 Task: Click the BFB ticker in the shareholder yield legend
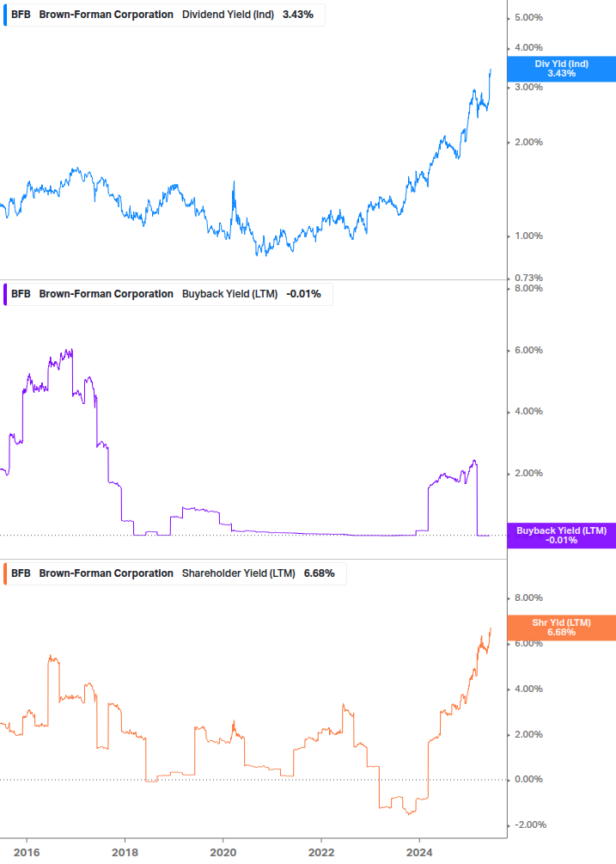21,573
